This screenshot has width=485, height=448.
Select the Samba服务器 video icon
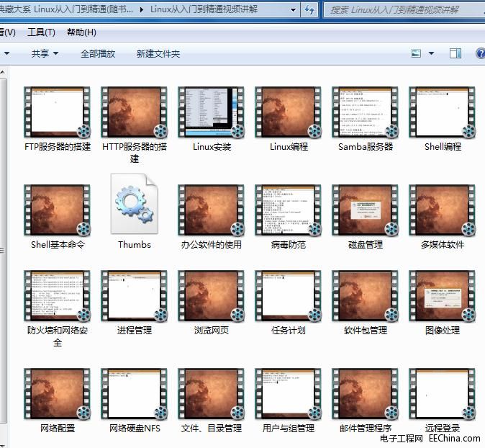[365, 112]
